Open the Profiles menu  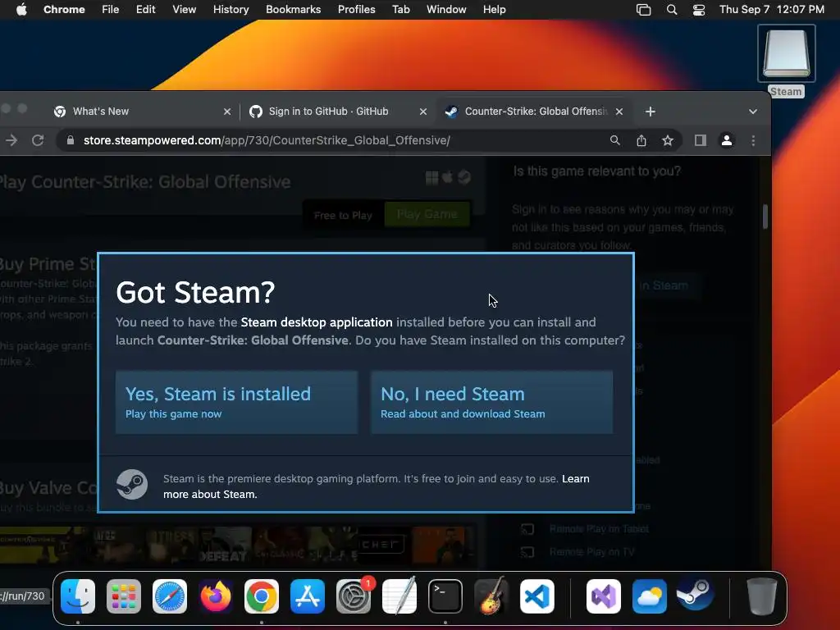(x=356, y=9)
